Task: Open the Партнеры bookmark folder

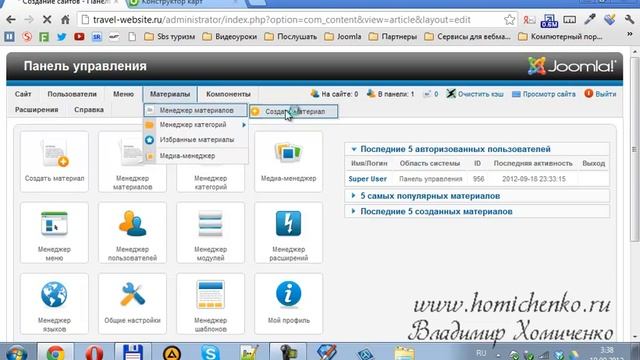Action: pos(393,37)
